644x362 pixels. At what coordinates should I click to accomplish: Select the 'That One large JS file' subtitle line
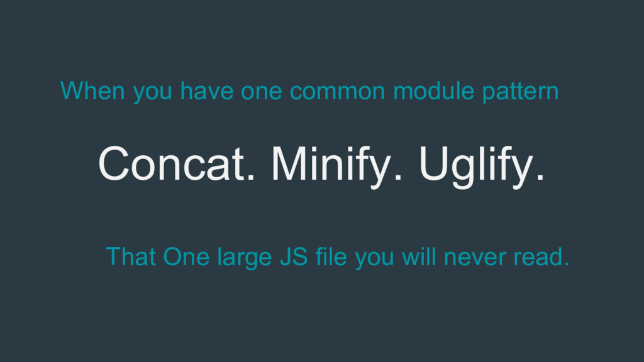click(x=337, y=257)
